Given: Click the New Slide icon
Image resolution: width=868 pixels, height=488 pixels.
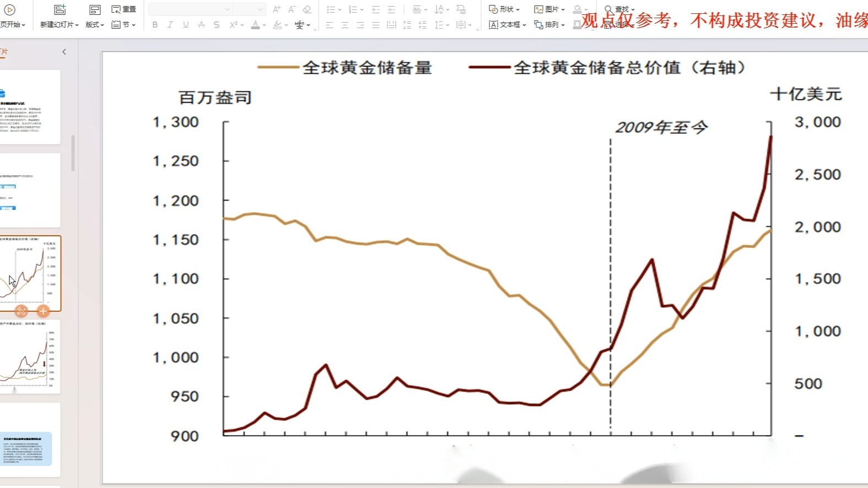Looking at the screenshot, I should (x=60, y=9).
